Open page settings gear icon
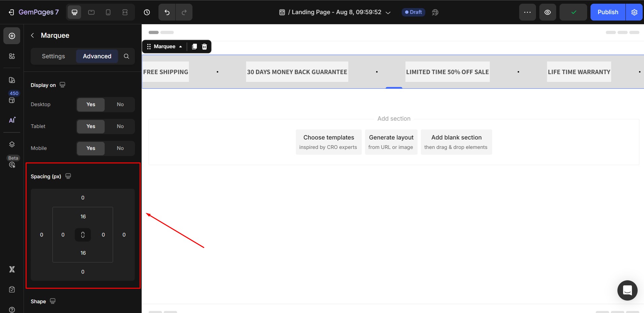Viewport: 644px width, 313px height. coord(634,12)
